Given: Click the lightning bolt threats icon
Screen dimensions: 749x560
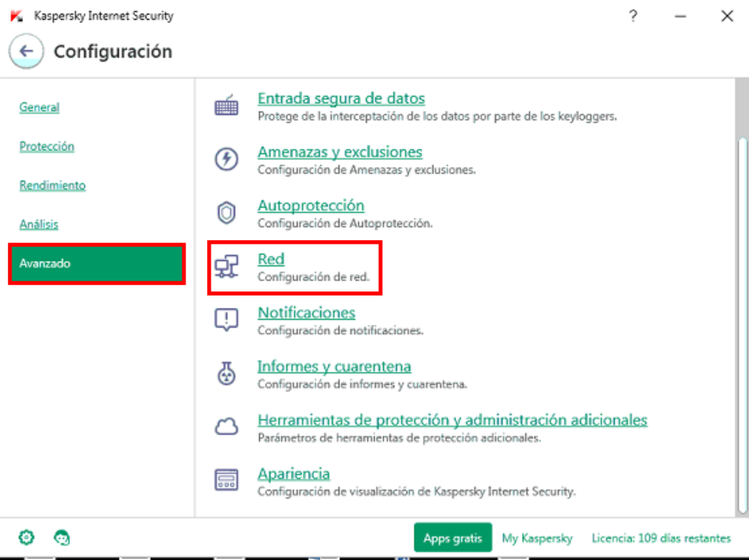Looking at the screenshot, I should click(226, 159).
